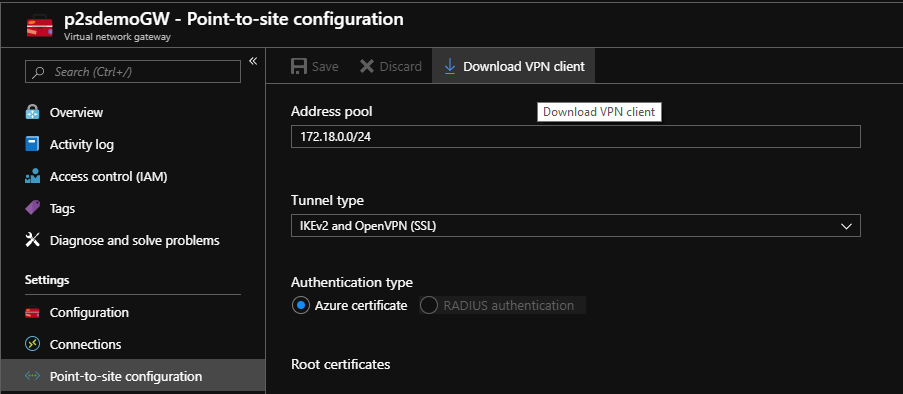Click the Configuration toolbox icon in Settings
The height and width of the screenshot is (394, 903).
[32, 313]
